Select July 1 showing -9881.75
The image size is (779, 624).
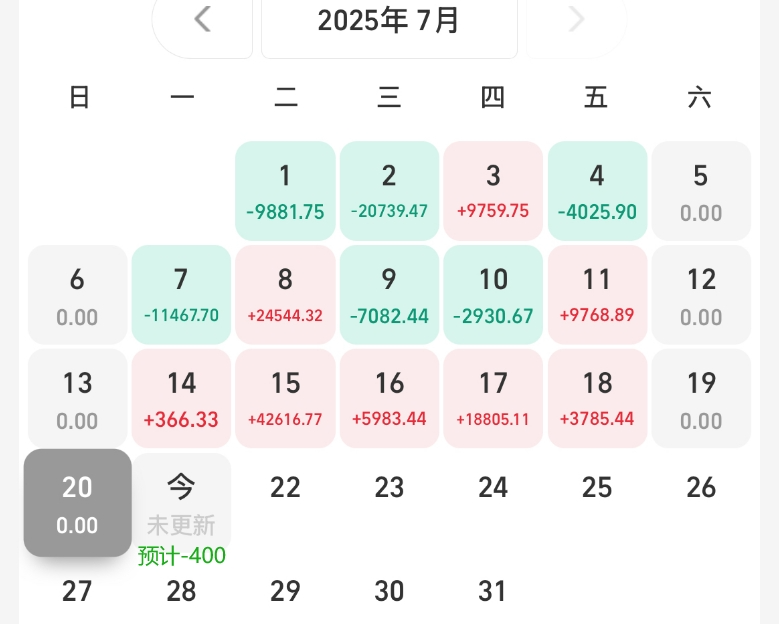pos(285,191)
